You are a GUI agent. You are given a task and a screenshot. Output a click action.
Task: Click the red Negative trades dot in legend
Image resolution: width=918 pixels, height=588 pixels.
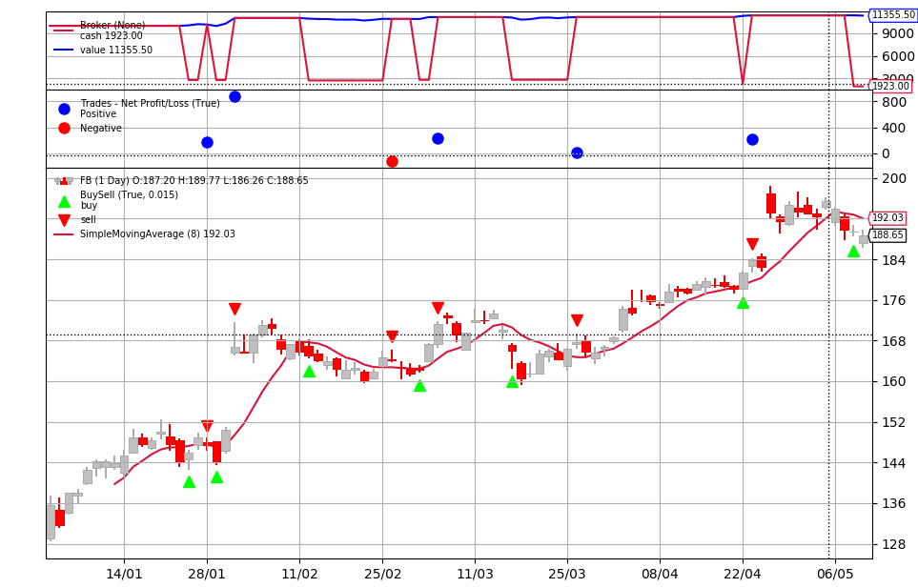coord(63,128)
